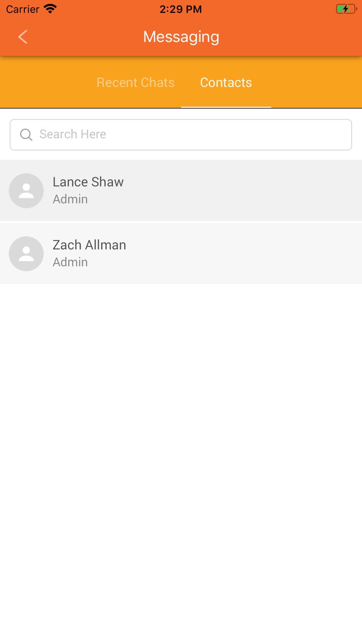The width and height of the screenshot is (362, 644).
Task: Tap the Wi-Fi icon in status bar
Action: tap(50, 9)
